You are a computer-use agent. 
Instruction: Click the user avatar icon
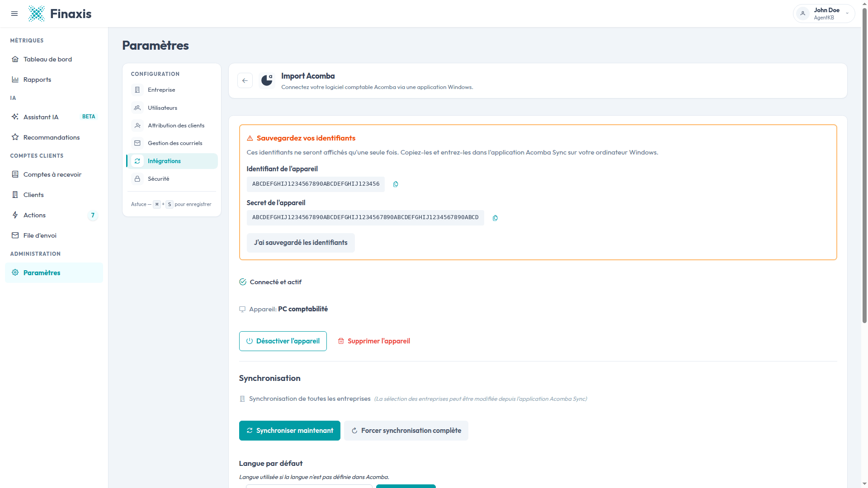[x=803, y=14]
